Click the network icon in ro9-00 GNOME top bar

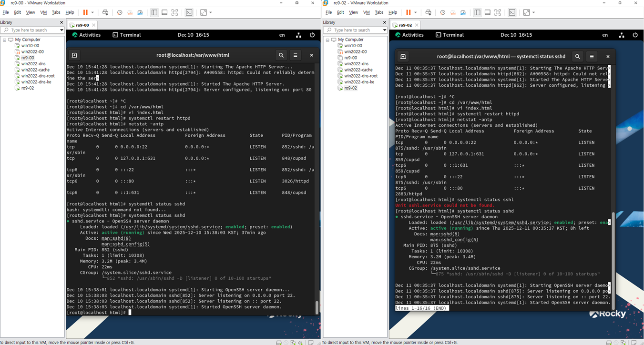tap(298, 35)
